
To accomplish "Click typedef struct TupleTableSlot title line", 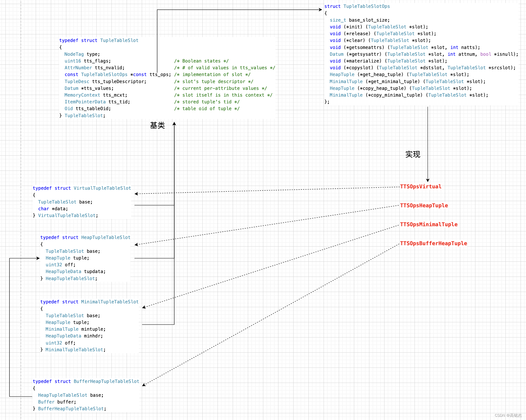I will point(99,40).
